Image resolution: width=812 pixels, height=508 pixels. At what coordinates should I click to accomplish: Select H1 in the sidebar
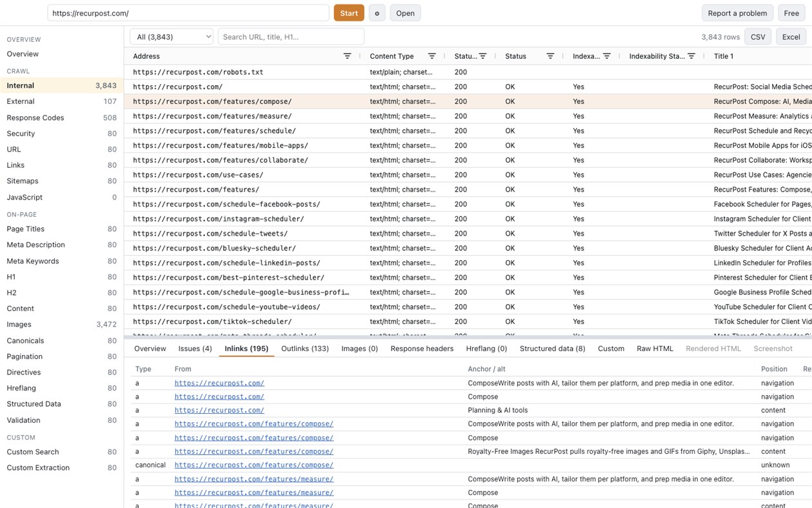62,277
